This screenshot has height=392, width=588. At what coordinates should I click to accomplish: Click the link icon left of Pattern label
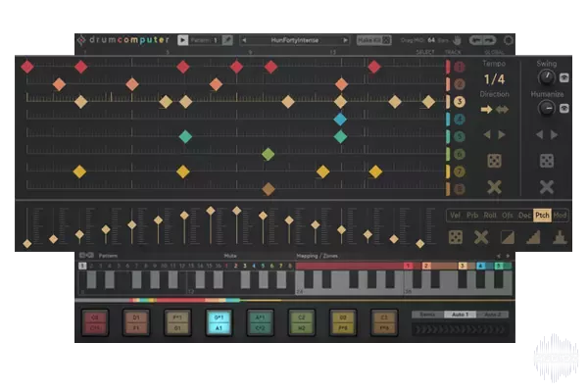pos(86,256)
